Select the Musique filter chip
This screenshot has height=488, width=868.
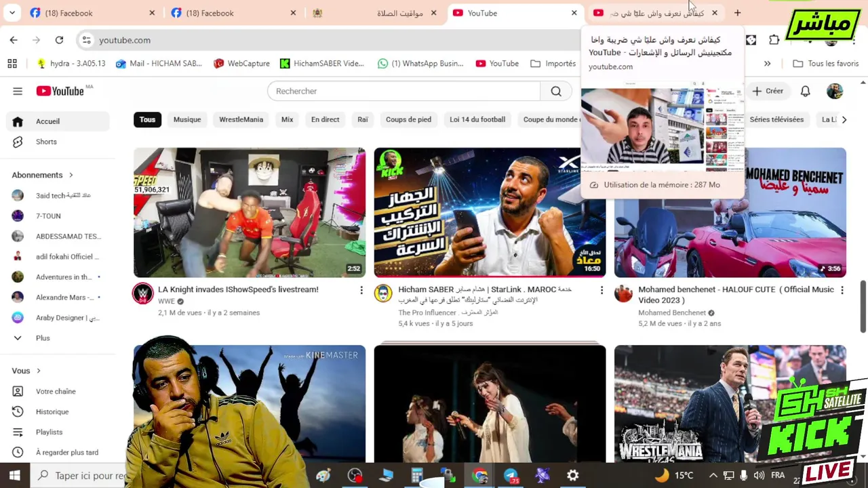187,119
